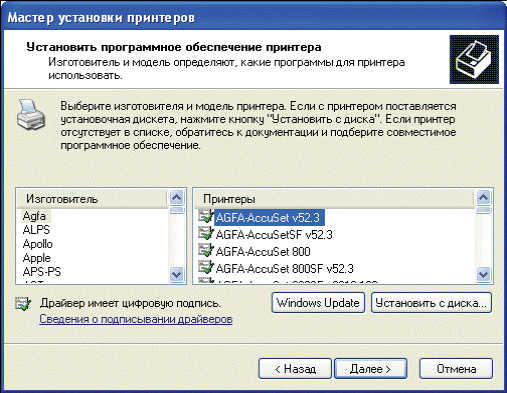Image resolution: width=507 pixels, height=393 pixels.
Task: Click the down arrow of the Принтеры list scrollbar
Action: (x=483, y=275)
